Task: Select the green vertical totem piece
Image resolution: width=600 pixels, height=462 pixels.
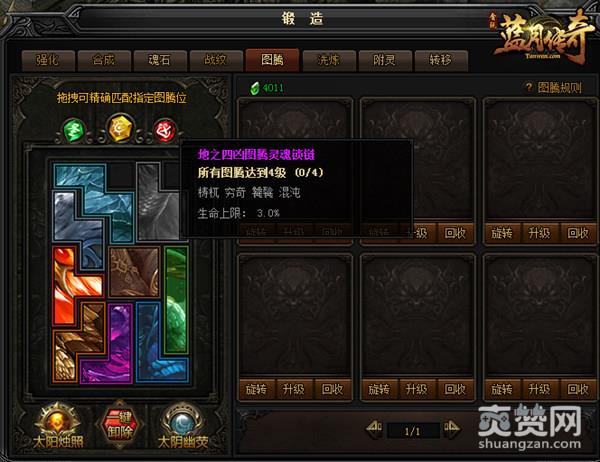Action: (x=176, y=300)
